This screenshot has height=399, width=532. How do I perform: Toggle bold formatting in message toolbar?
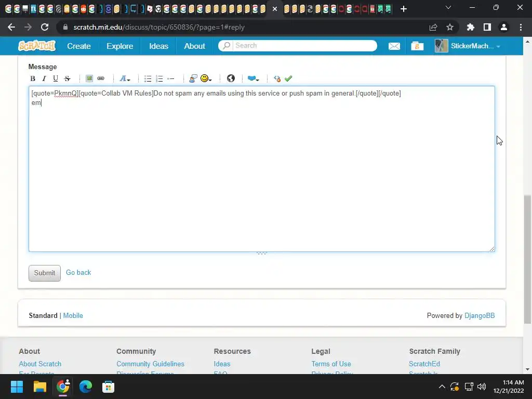(x=33, y=78)
